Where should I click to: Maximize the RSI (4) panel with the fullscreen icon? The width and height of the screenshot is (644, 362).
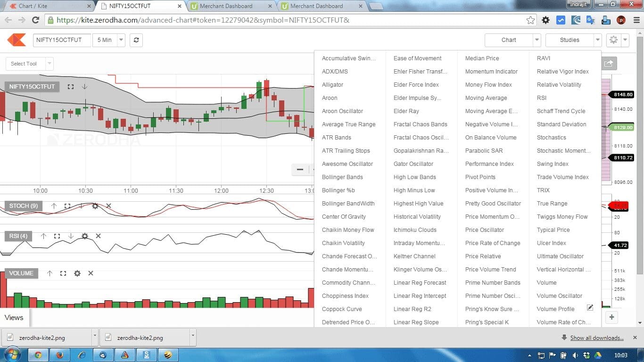click(x=57, y=236)
